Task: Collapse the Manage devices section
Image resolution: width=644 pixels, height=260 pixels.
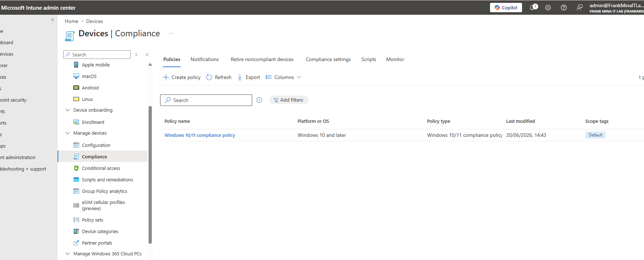Action: click(x=68, y=133)
